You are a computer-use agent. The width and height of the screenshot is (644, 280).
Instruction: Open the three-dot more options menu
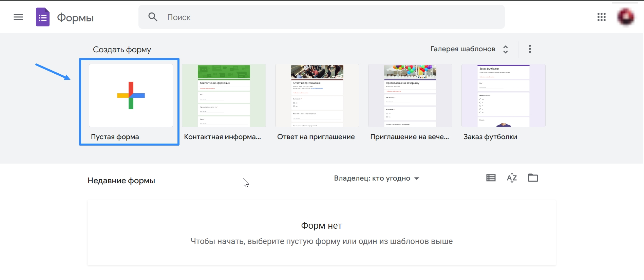[x=530, y=49]
